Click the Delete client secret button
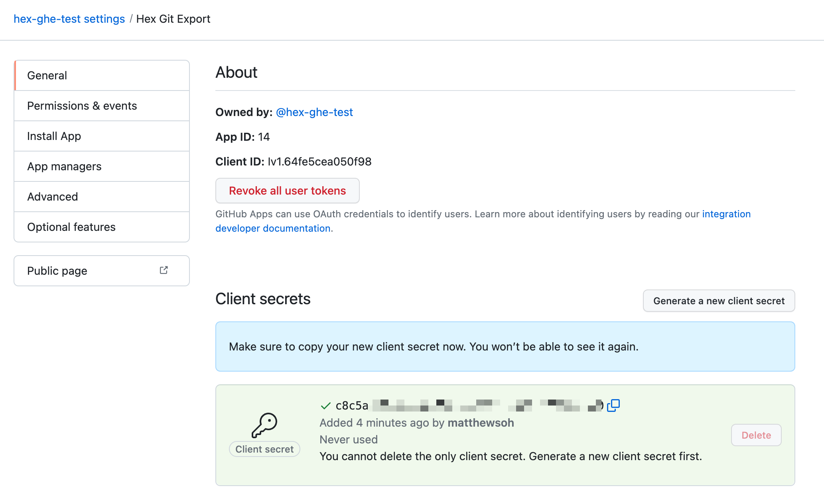 point(756,435)
